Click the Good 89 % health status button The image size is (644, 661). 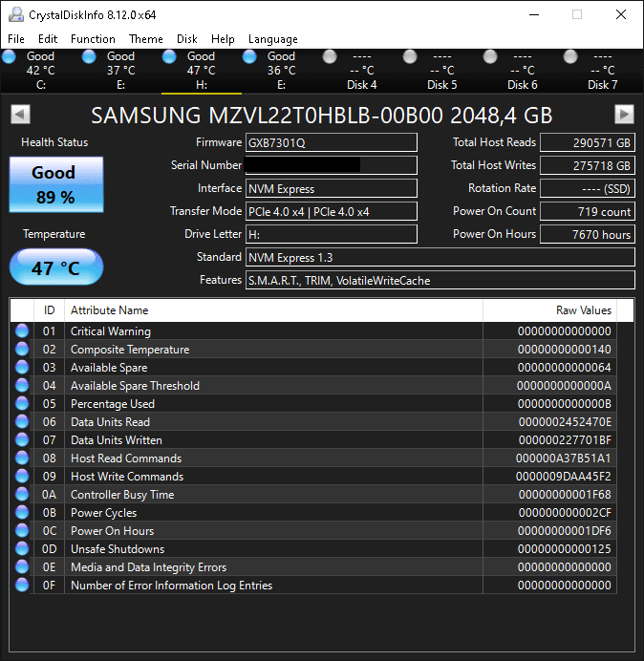[x=56, y=184]
